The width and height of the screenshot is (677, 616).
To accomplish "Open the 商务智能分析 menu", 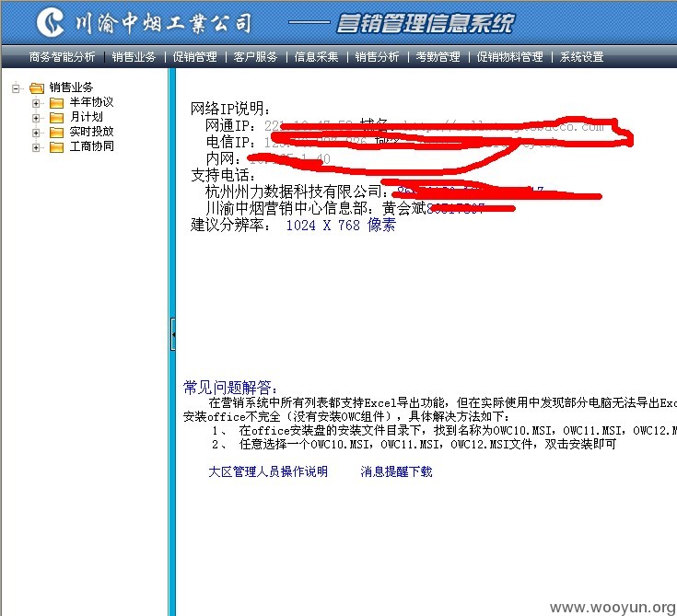I will [x=63, y=56].
